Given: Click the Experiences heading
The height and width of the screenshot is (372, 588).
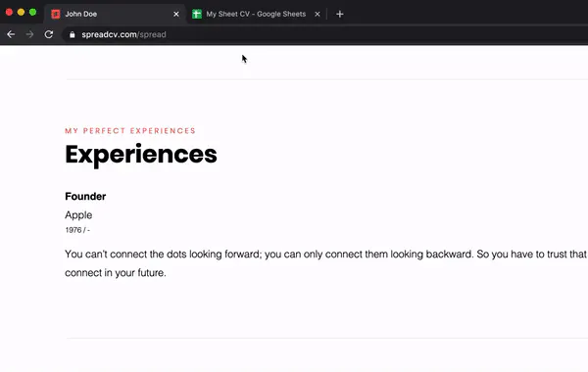Looking at the screenshot, I should pos(141,155).
